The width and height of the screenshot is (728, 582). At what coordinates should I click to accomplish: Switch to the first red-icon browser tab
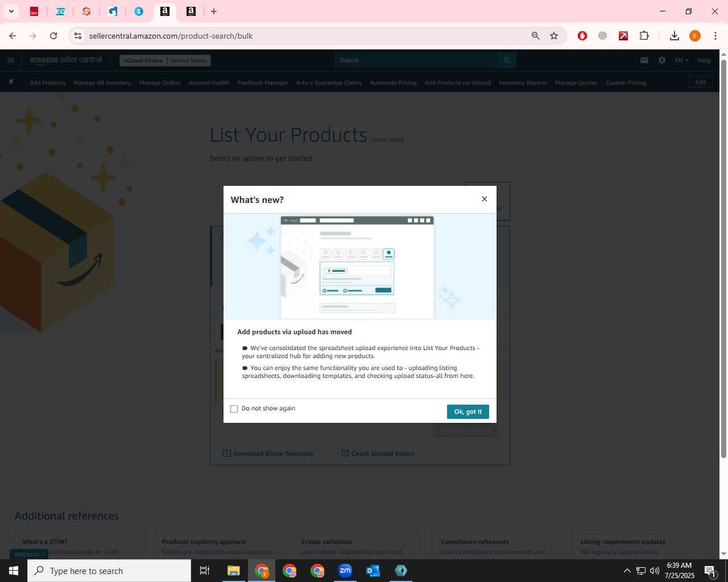coord(34,11)
